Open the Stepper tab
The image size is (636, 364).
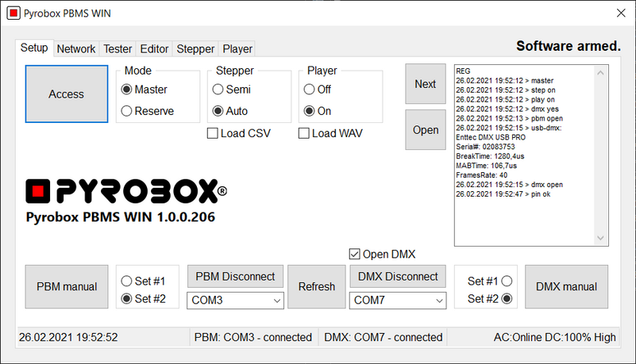point(195,49)
